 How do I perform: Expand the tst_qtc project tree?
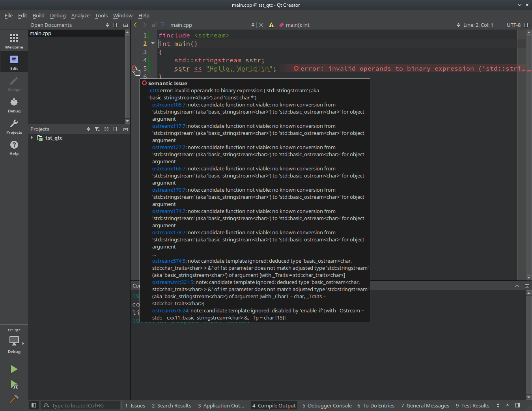(x=32, y=138)
